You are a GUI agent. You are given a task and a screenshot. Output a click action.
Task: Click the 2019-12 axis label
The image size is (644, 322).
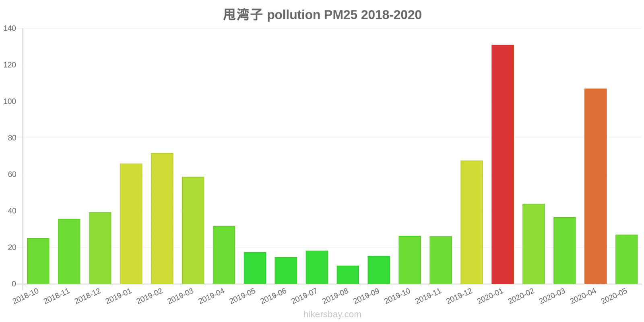(x=460, y=296)
